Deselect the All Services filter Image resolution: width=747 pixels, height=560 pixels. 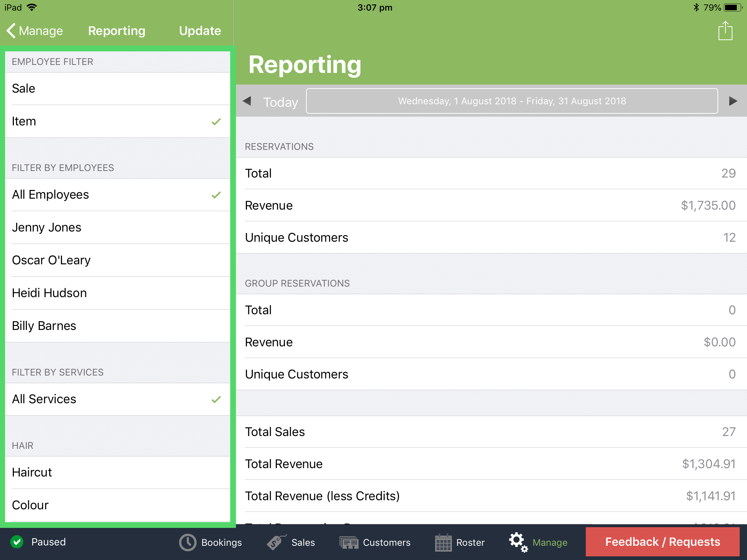tap(216, 399)
